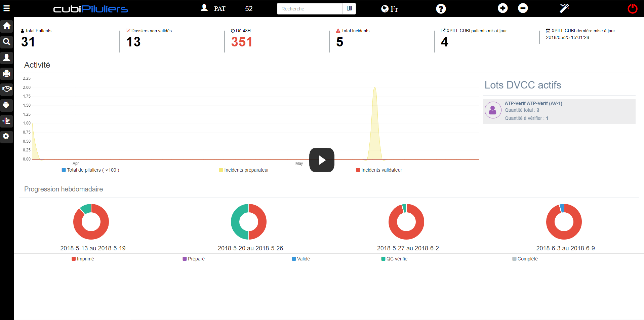Toggle Total de piluliers legend series

(x=90, y=170)
